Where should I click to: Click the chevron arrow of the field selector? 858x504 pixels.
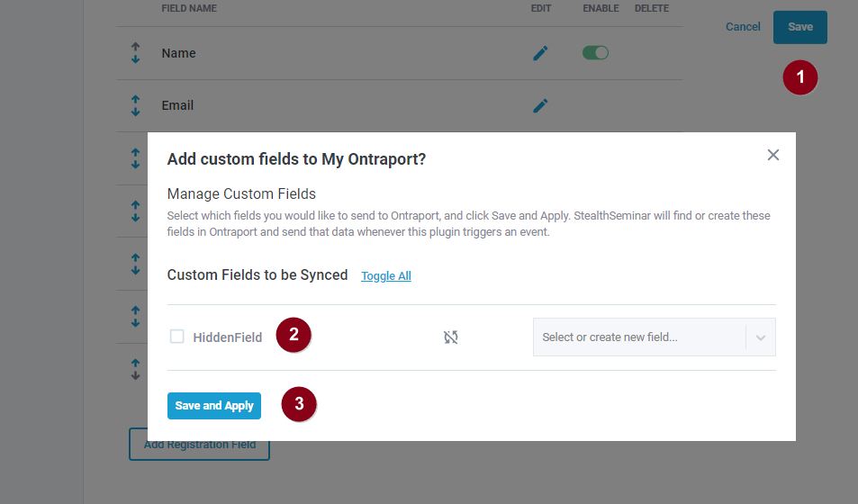761,337
